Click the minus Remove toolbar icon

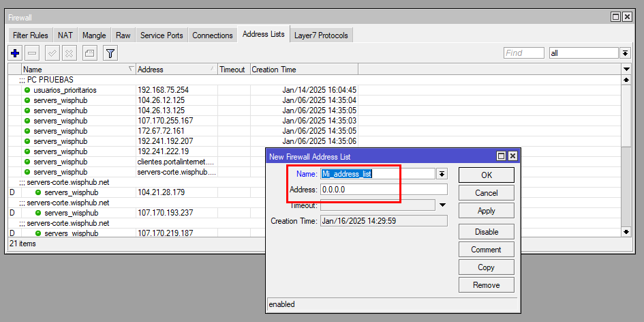33,53
